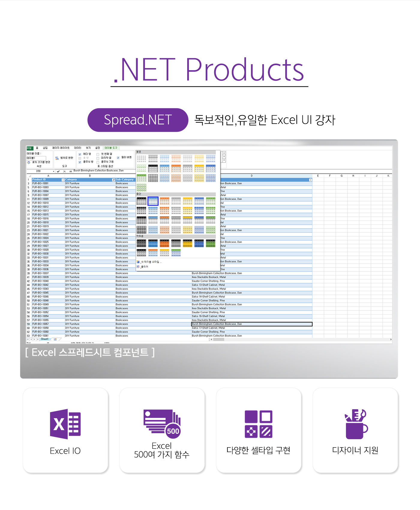Open the name box dropdown arrow
This screenshot has width=420, height=510.
click(x=54, y=171)
